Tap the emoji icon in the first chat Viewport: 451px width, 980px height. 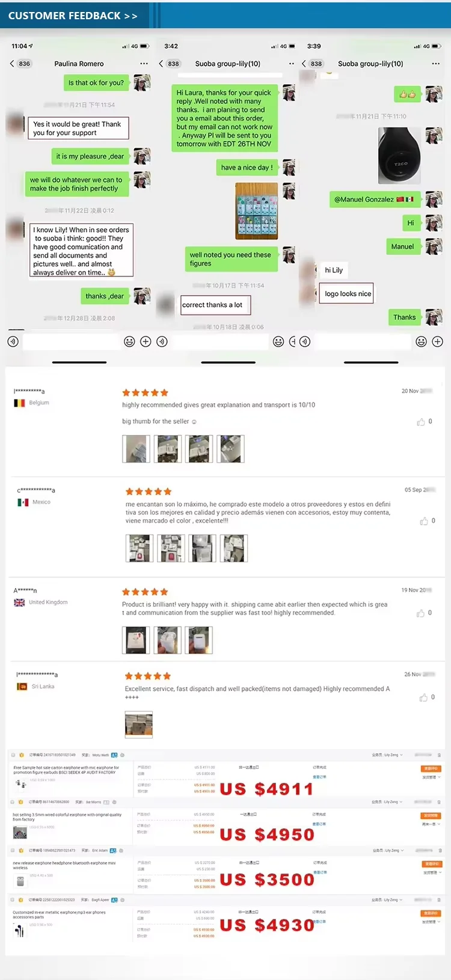click(x=129, y=342)
